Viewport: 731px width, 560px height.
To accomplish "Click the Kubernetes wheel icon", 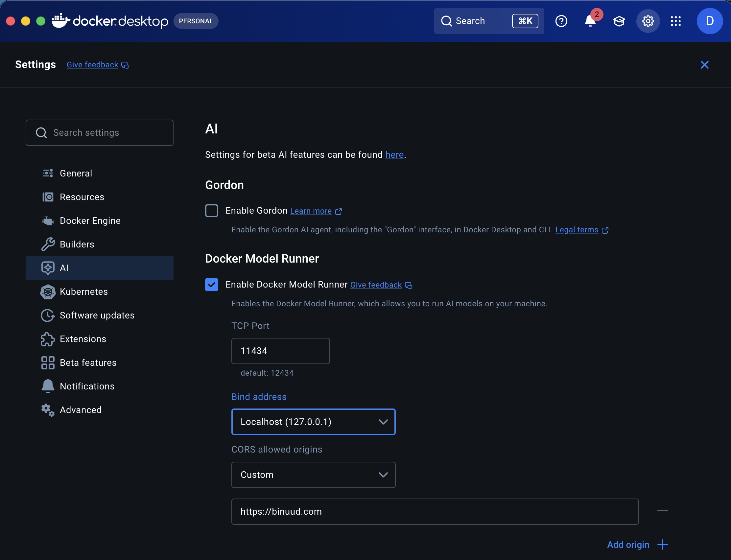I will [48, 292].
